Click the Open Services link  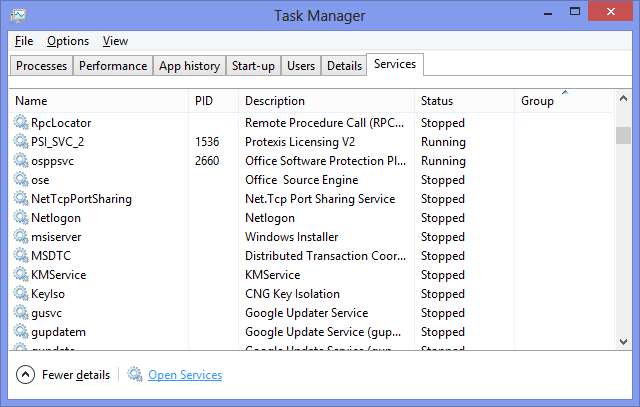pyautogui.click(x=185, y=375)
